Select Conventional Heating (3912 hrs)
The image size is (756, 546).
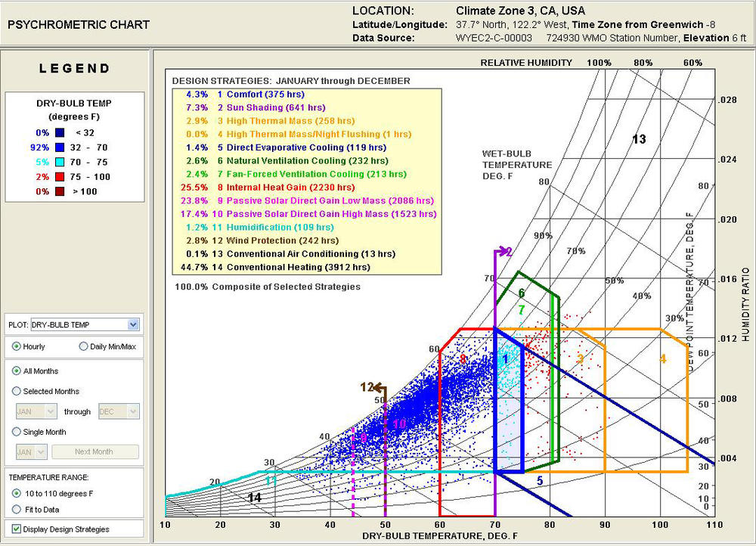[x=275, y=267]
